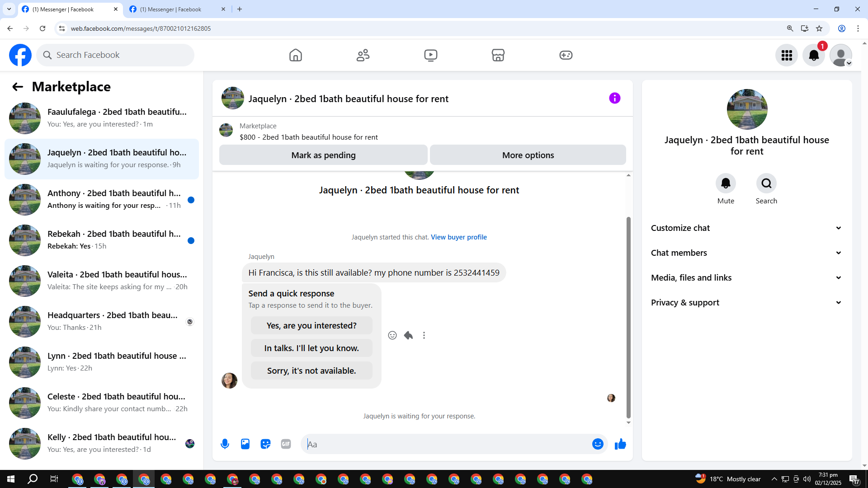
Task: Click the attach photo icon
Action: [x=245, y=444]
